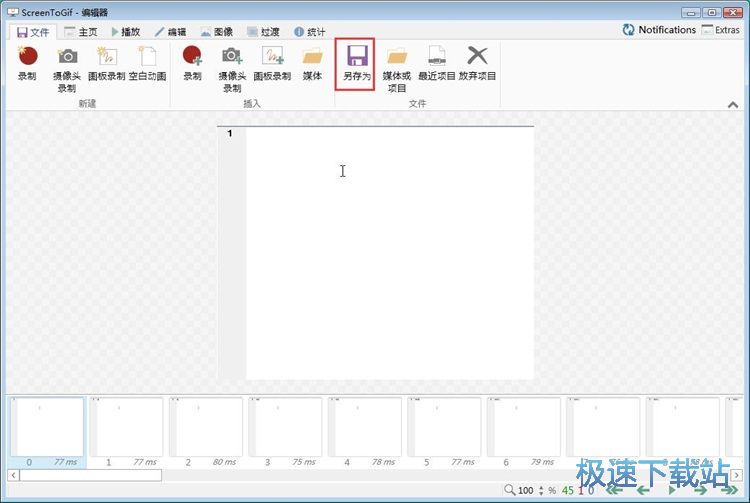
Task: Insert a webcam recording (摄像头录制) from 插入
Action: 232,69
